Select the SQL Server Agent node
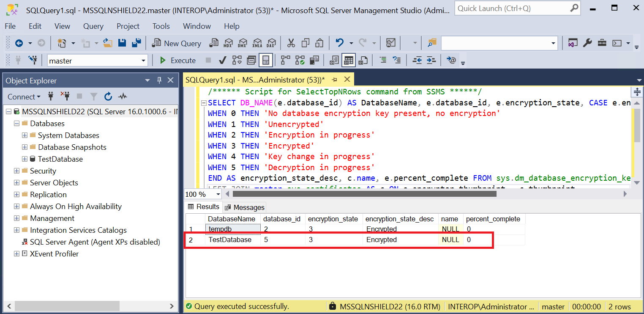 pyautogui.click(x=95, y=242)
